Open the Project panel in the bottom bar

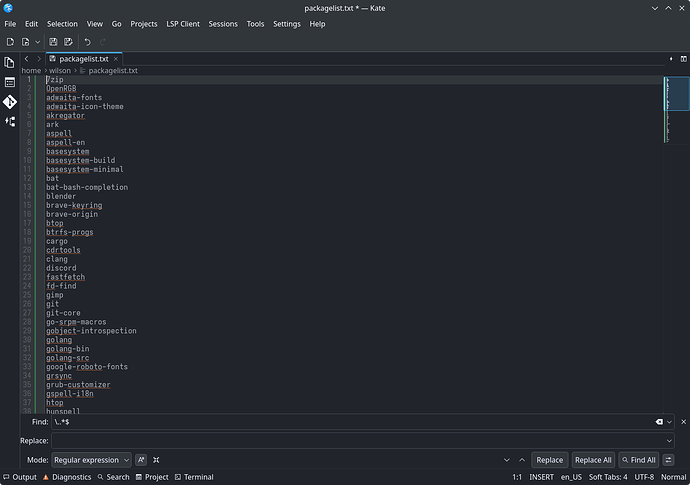[x=152, y=477]
